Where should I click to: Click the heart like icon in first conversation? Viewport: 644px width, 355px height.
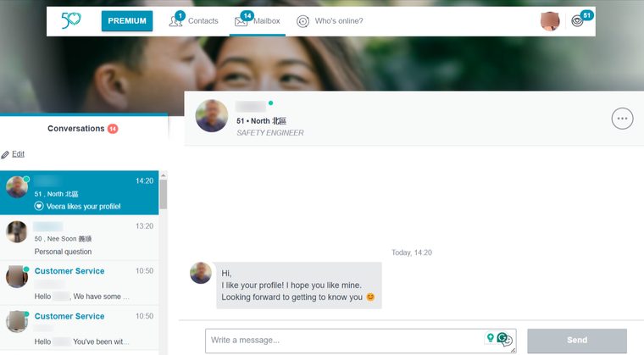click(39, 206)
